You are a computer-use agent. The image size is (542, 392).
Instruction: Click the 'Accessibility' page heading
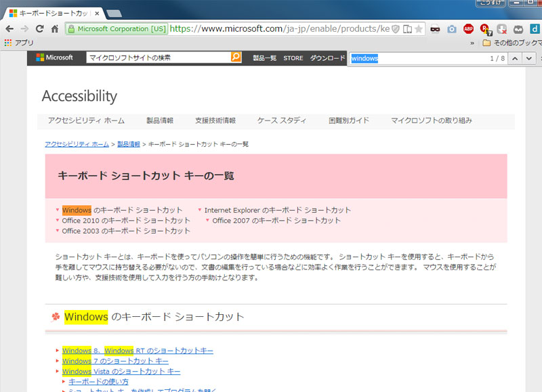[79, 96]
